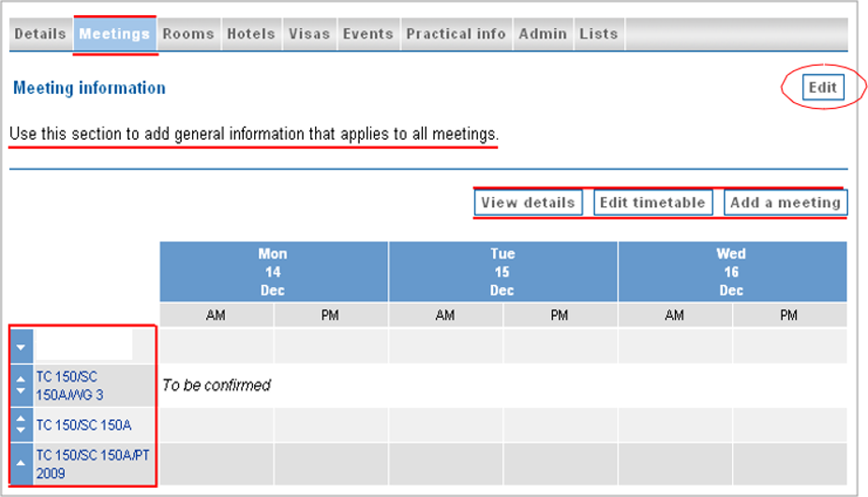
Task: Open the TC 150/SC 150A meeting link
Action: tap(84, 425)
